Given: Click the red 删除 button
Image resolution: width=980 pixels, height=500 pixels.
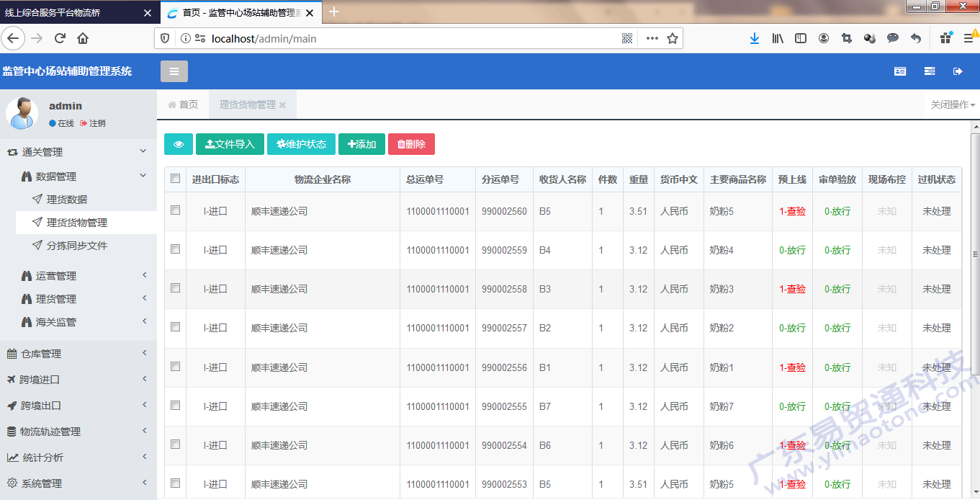Looking at the screenshot, I should click(x=411, y=144).
